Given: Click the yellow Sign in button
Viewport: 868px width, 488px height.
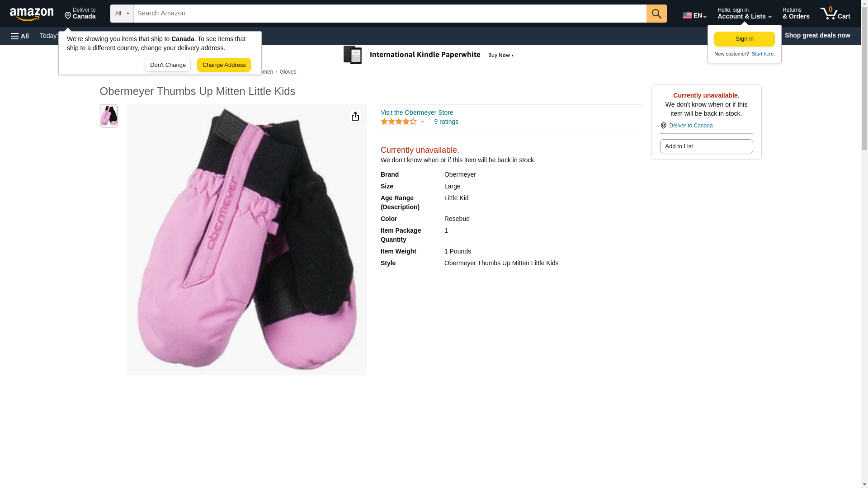Looking at the screenshot, I should point(744,39).
